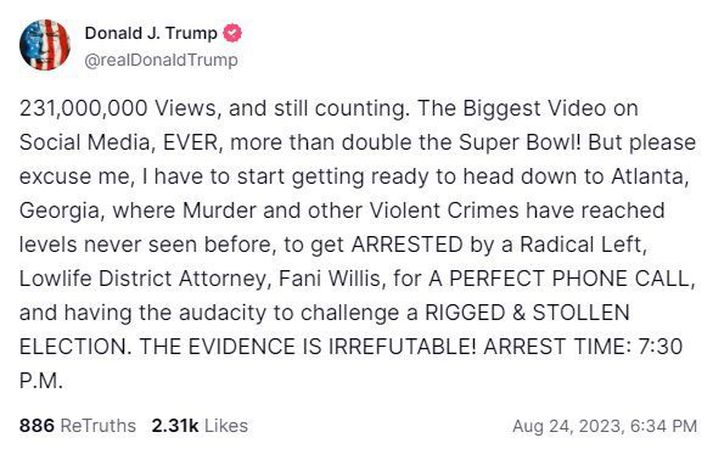This screenshot has width=713, height=449.
Task: Click the word "STOLLEN" in the post
Action: click(581, 313)
